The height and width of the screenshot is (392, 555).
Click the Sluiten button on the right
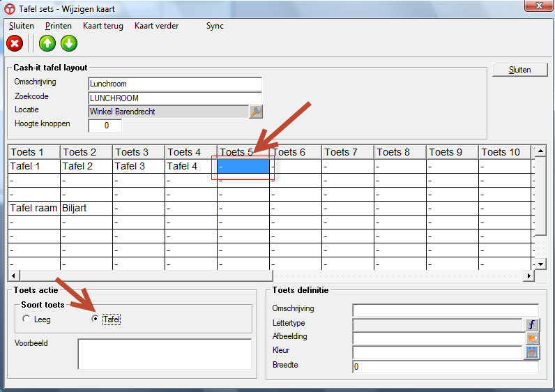point(519,70)
